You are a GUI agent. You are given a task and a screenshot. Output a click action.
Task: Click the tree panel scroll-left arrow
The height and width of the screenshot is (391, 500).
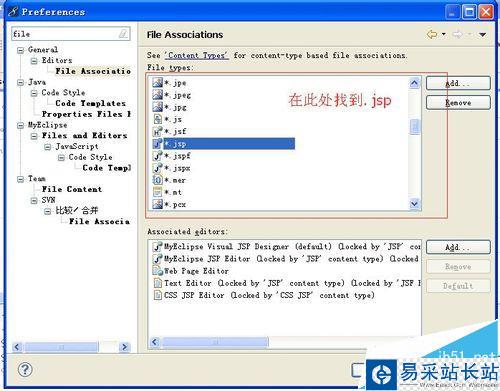tap(17, 347)
